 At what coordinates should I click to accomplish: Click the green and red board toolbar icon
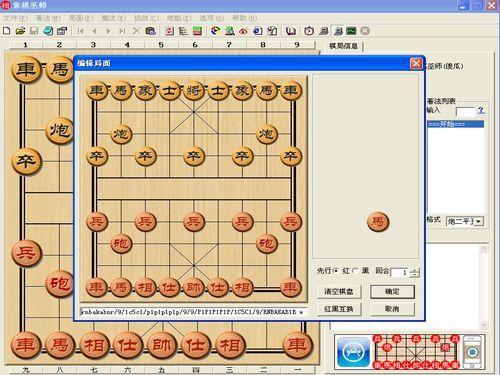[x=197, y=31]
